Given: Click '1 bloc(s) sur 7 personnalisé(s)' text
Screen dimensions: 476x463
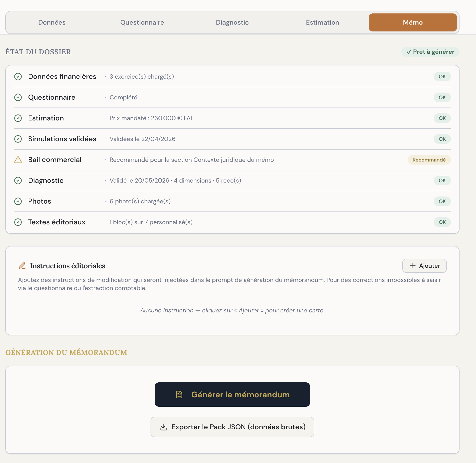Looking at the screenshot, I should [x=151, y=222].
